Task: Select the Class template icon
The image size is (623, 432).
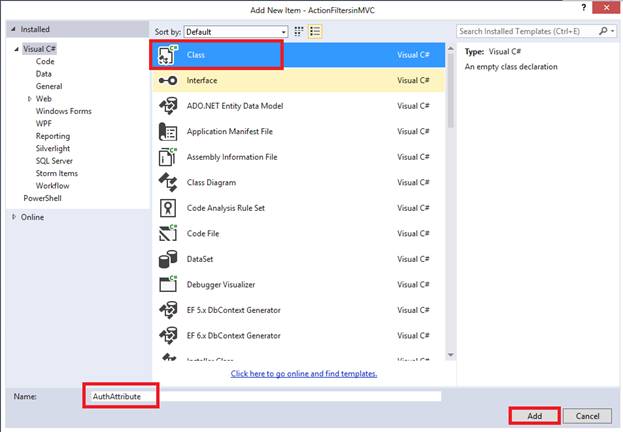Action: tap(168, 55)
